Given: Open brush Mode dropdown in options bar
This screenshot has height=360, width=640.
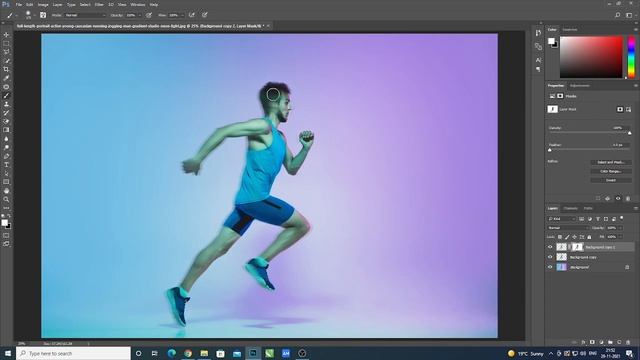Looking at the screenshot, I should tap(85, 15).
